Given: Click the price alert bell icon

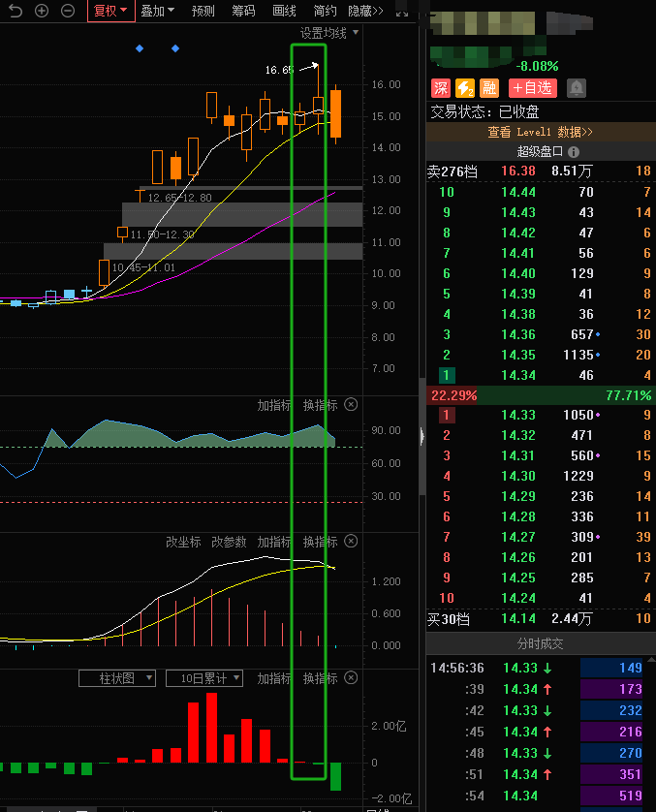Looking at the screenshot, I should pyautogui.click(x=576, y=89).
